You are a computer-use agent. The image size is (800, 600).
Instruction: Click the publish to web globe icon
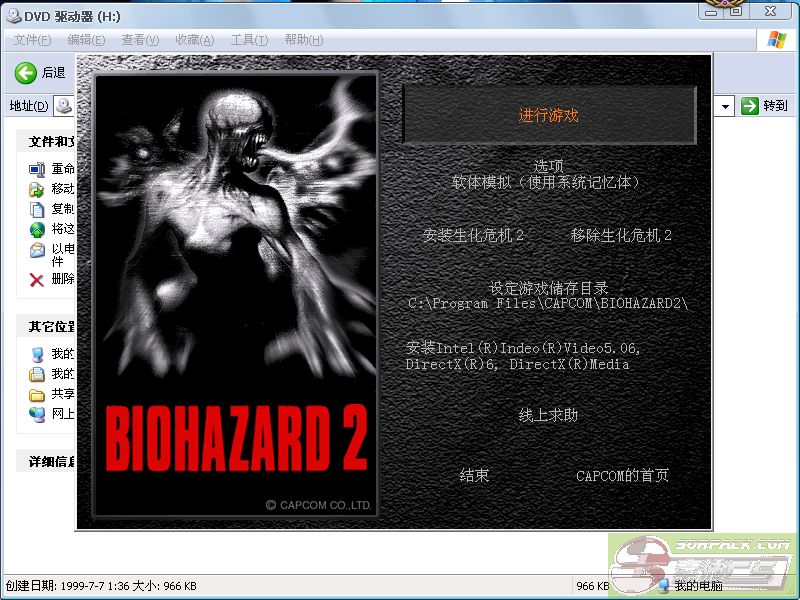[37, 229]
